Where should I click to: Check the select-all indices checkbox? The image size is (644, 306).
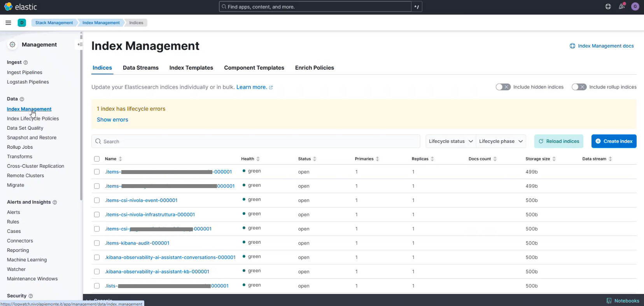[97, 159]
